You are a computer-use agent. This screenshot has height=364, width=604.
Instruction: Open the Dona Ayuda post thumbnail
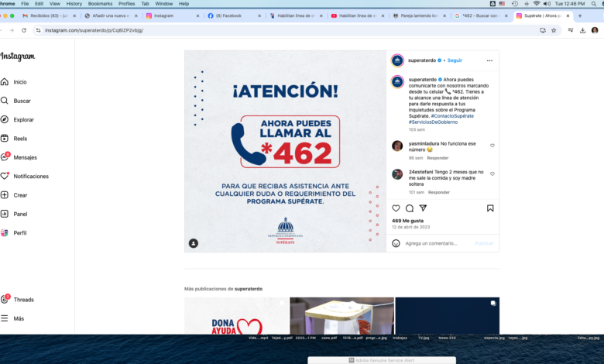click(x=236, y=315)
